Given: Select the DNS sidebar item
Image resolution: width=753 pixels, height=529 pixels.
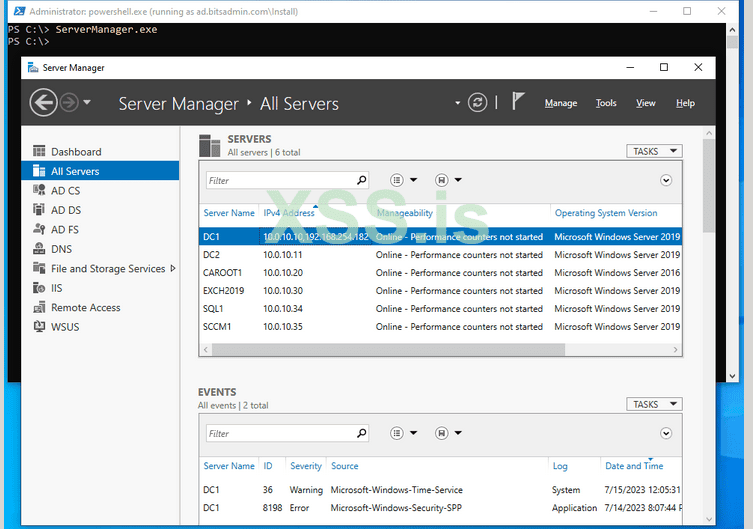Looking at the screenshot, I should 61,249.
